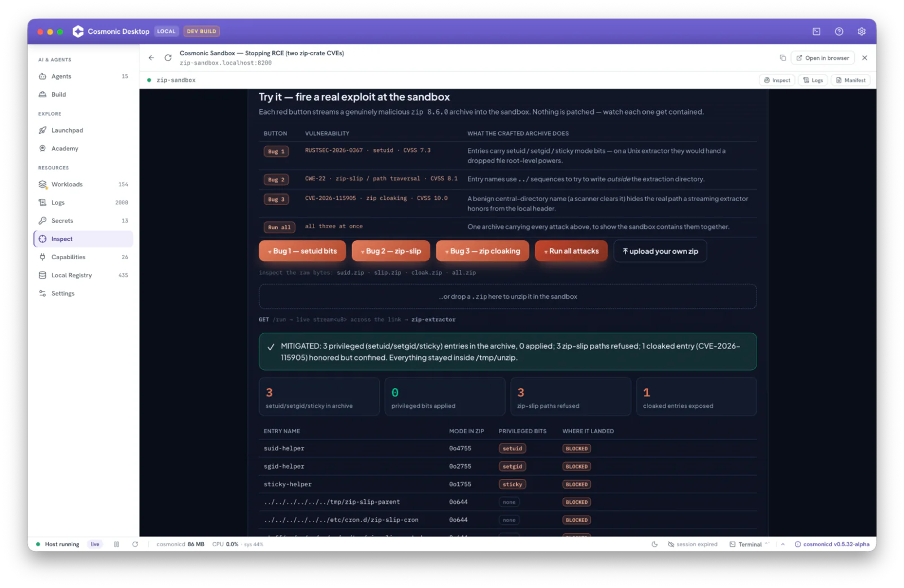Pause host with the status bar icon
Screen dimensions: 904x588
(x=116, y=545)
